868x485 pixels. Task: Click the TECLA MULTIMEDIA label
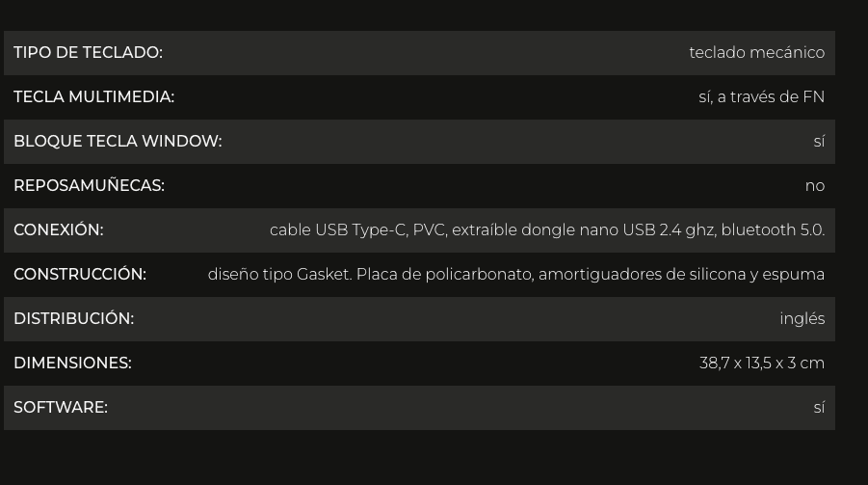94,97
